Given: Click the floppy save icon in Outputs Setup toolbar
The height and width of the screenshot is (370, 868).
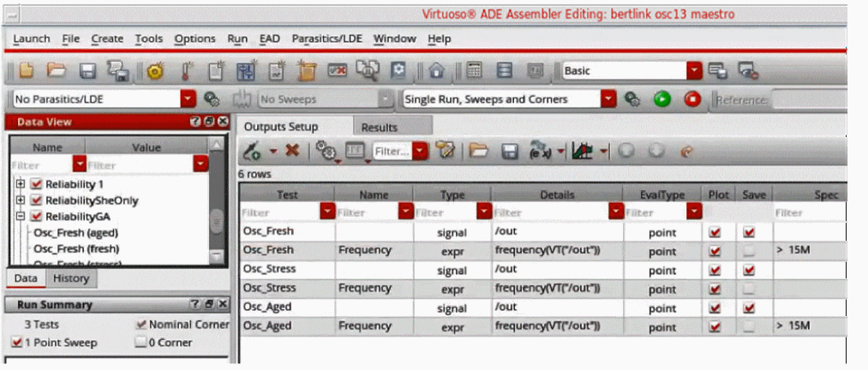Looking at the screenshot, I should pos(509,151).
